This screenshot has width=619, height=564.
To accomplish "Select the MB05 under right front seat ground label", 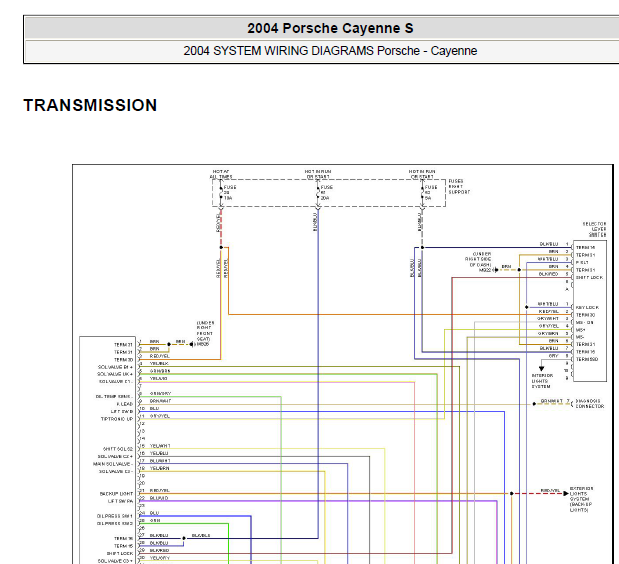I will (205, 334).
